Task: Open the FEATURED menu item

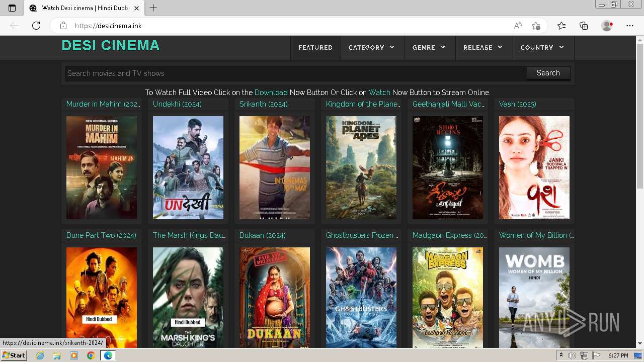Action: 315,48
